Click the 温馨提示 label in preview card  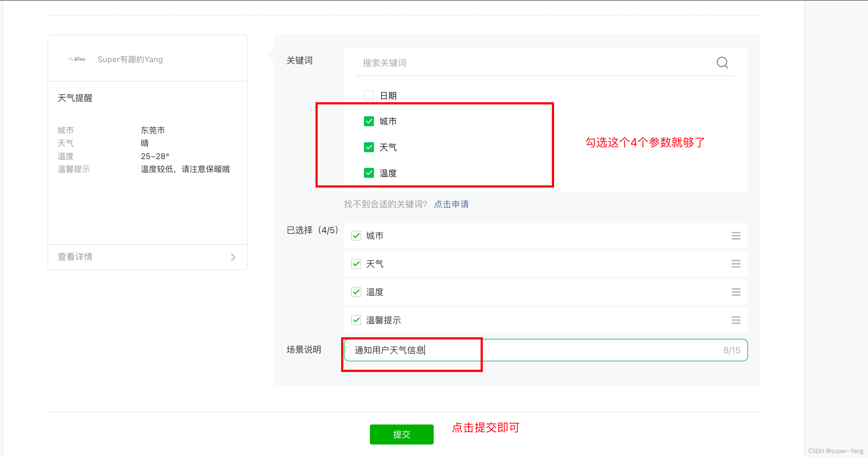(73, 169)
